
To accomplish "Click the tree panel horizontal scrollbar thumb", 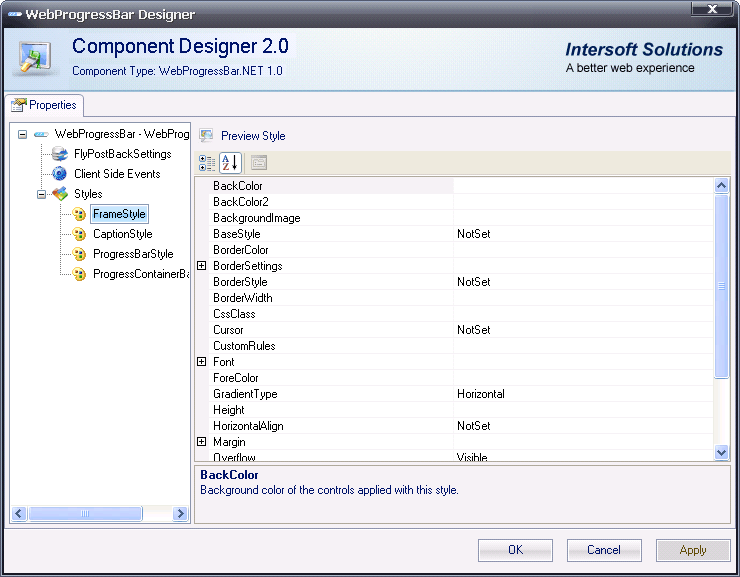I will (x=85, y=513).
